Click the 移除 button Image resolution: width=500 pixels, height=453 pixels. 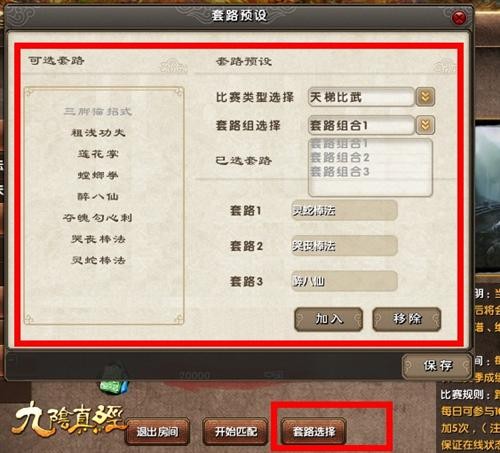pos(407,319)
